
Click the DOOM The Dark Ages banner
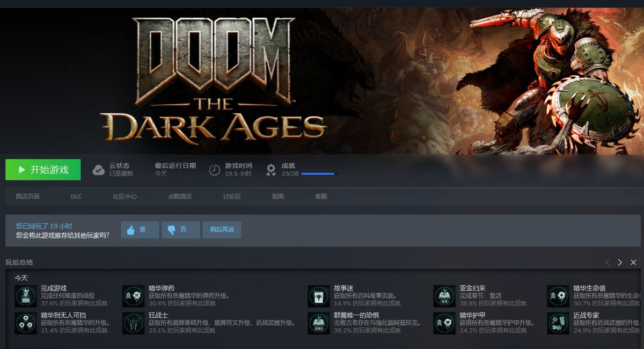click(x=322, y=81)
